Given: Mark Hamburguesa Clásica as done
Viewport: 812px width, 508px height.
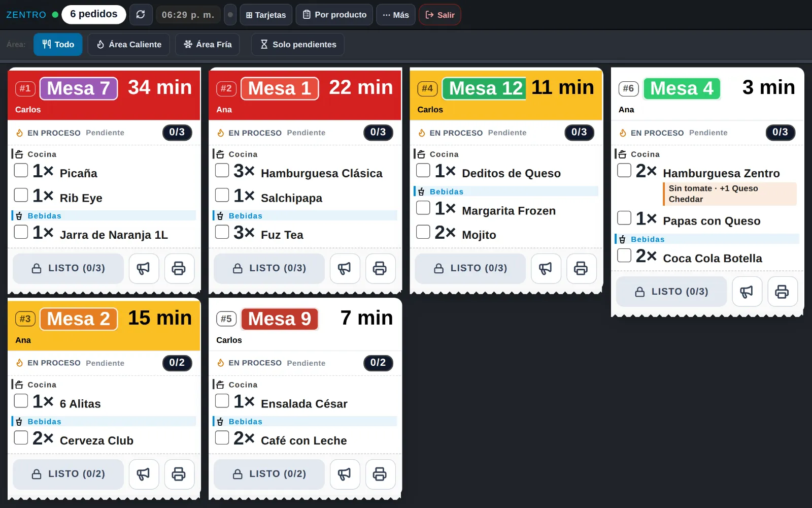Looking at the screenshot, I should [222, 170].
